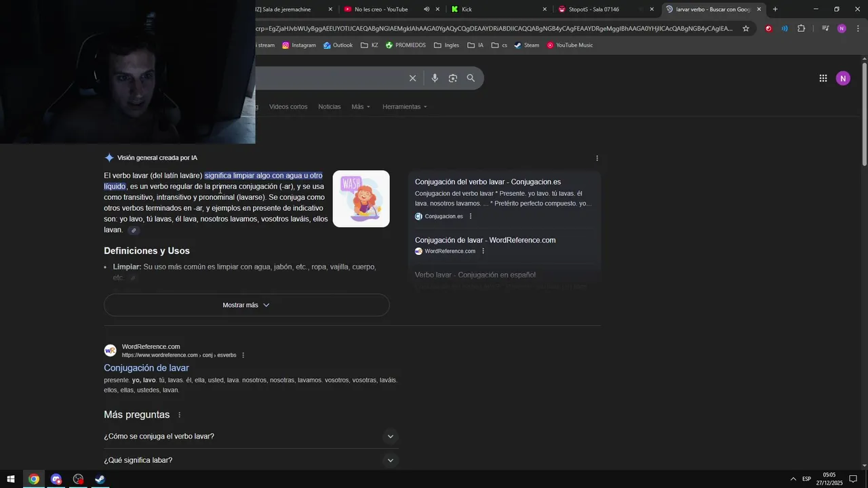Open three-dot menu of WordReference search result
Viewport: 868px width, 488px height.
243,355
